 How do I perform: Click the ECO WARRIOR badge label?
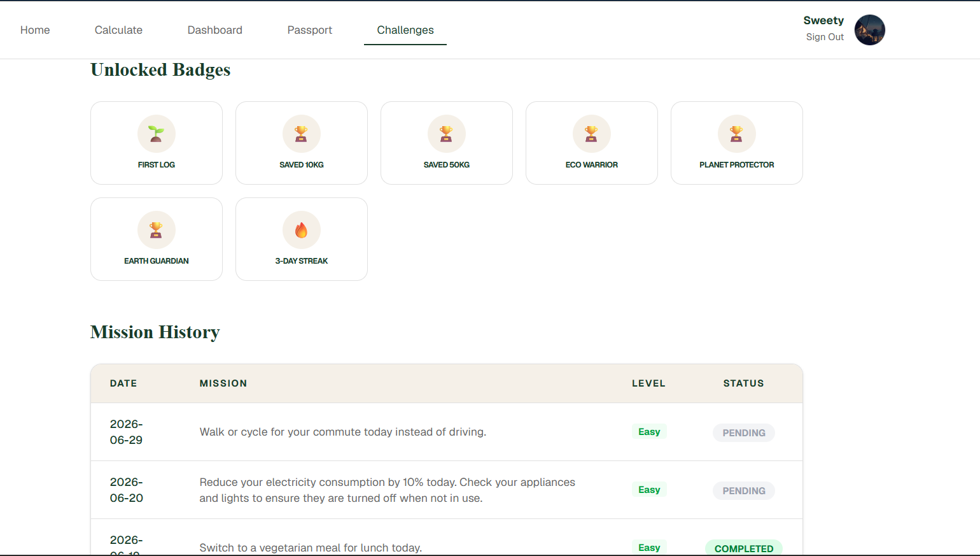click(x=592, y=165)
